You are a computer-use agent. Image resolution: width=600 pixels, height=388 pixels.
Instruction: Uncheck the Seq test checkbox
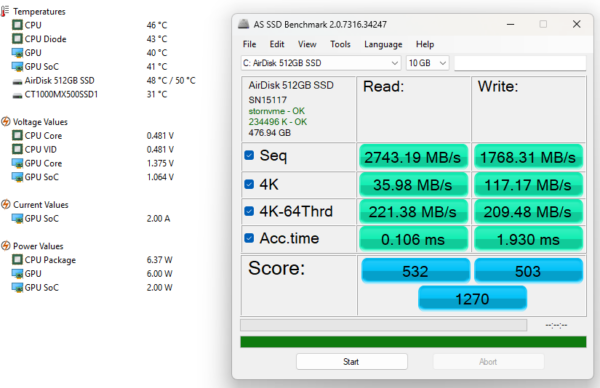click(x=249, y=155)
